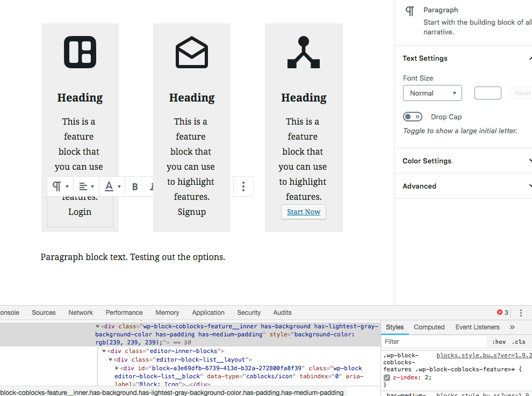
Task: Open the text alignment dropdown in toolbar
Action: tap(86, 186)
